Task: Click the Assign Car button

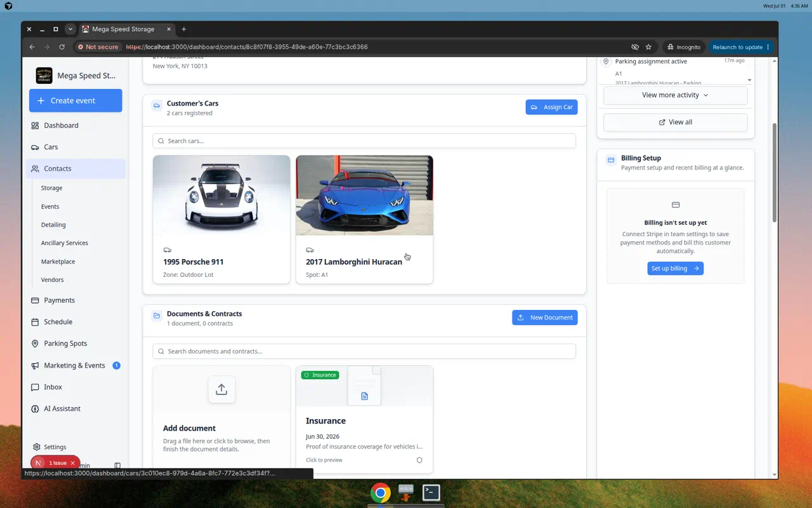Action: coord(551,107)
